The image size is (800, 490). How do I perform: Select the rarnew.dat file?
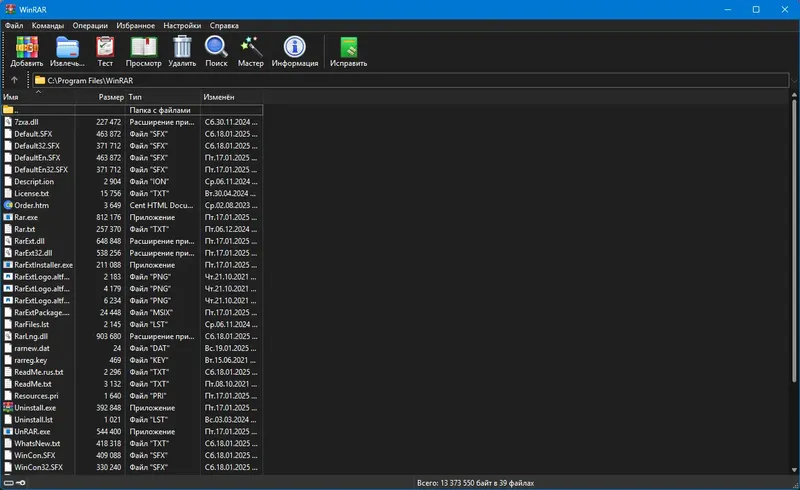pyautogui.click(x=32, y=348)
